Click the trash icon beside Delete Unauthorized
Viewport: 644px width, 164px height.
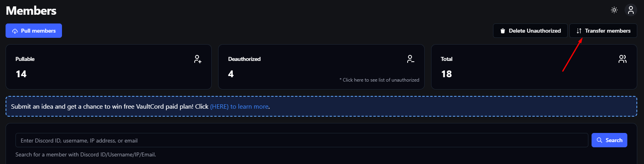pos(503,31)
